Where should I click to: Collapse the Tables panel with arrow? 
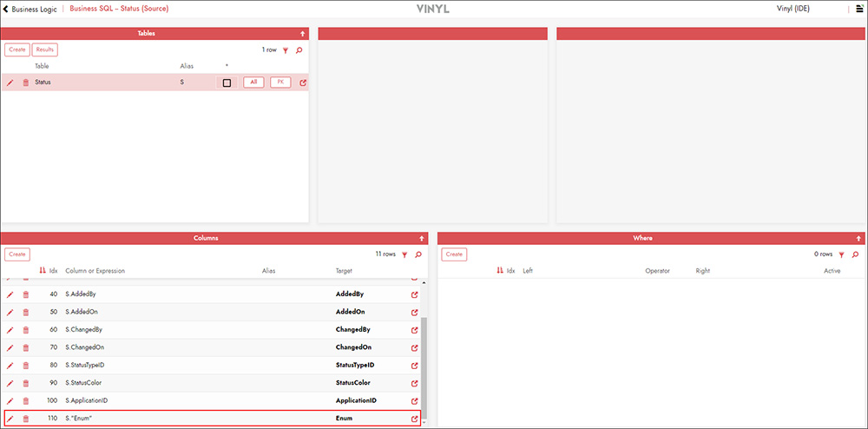(303, 33)
